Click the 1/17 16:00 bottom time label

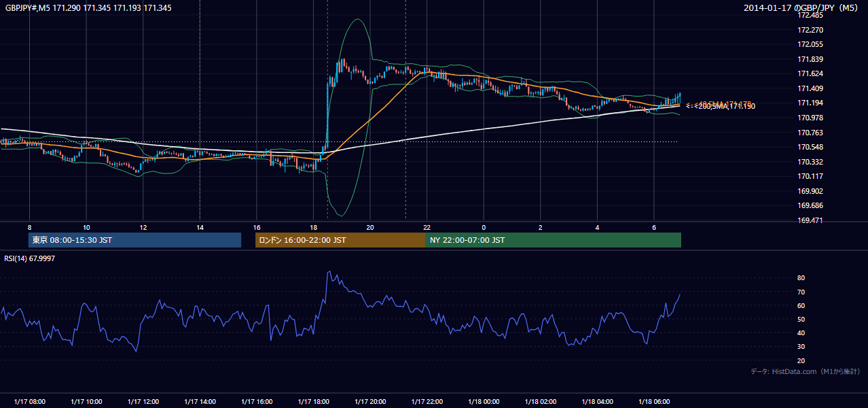point(257,401)
